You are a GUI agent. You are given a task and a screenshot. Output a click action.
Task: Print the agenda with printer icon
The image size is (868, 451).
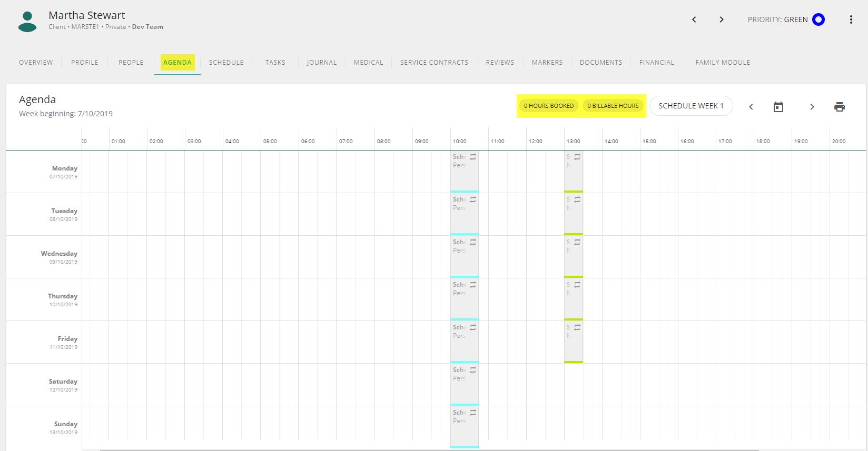click(x=840, y=107)
